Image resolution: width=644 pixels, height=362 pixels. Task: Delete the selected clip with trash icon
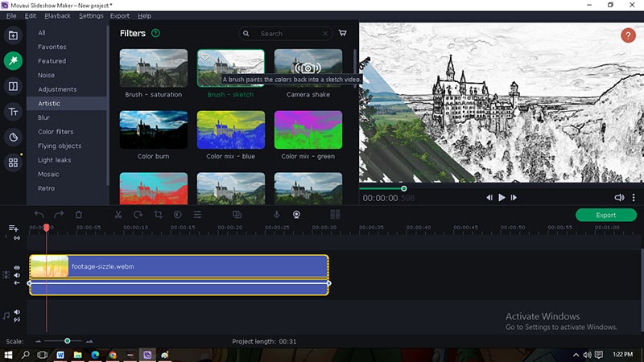pyautogui.click(x=78, y=214)
